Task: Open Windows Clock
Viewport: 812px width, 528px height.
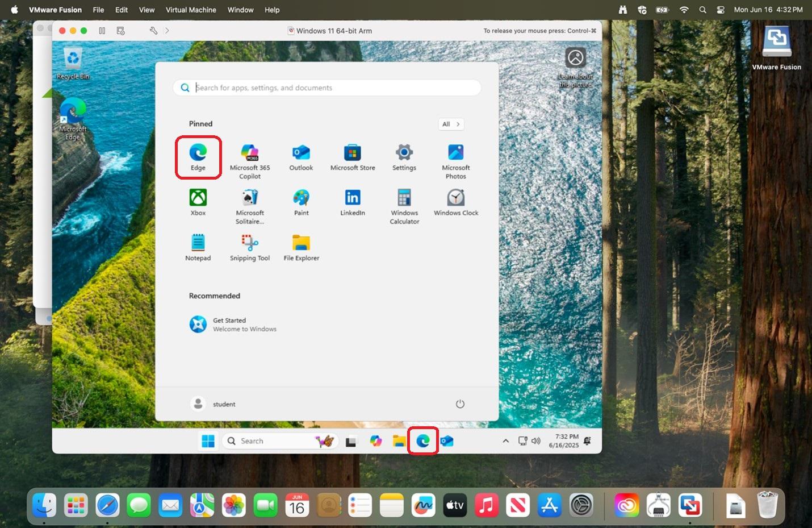Action: (x=456, y=202)
